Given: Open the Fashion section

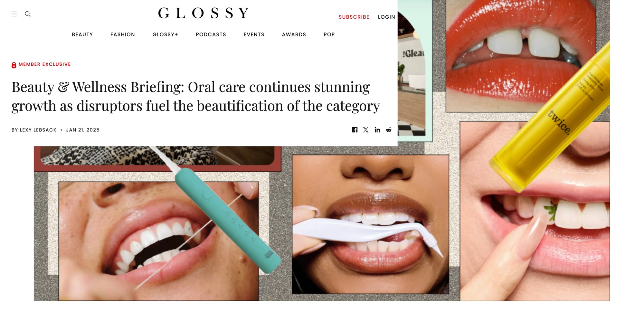Looking at the screenshot, I should pos(123,34).
